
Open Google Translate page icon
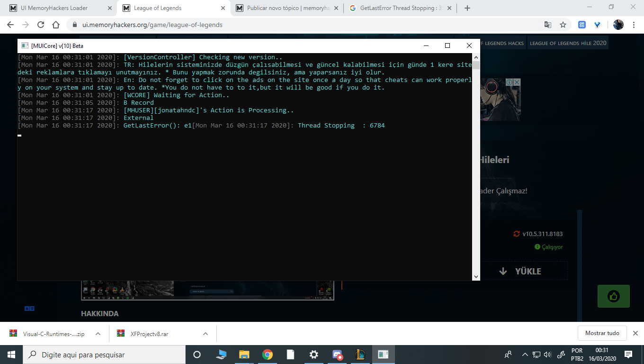tap(547, 25)
